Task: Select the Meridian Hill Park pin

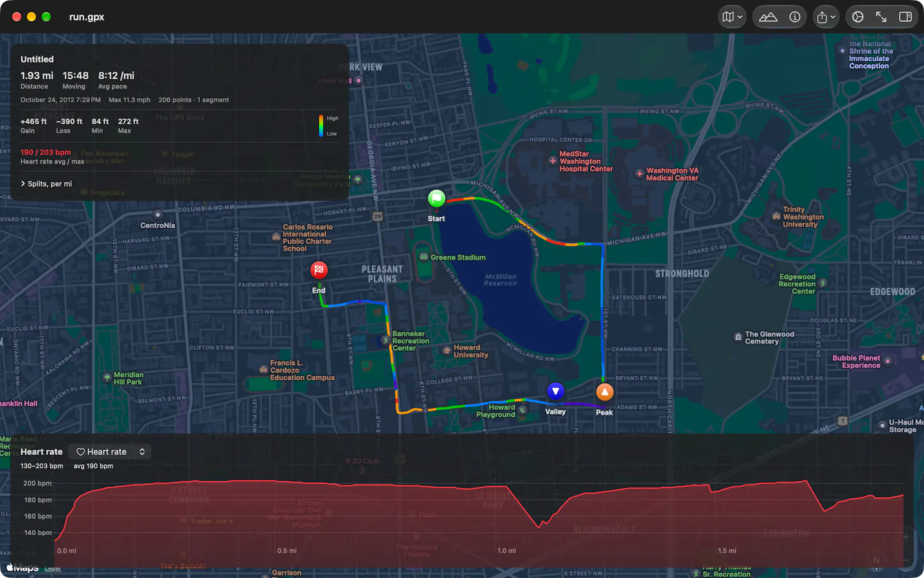Action: (x=107, y=378)
